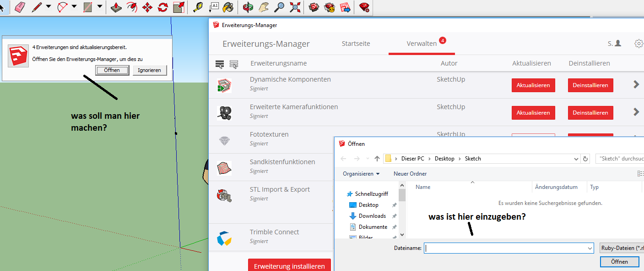644x271 pixels.
Task: Open the Verwalten tab
Action: (422, 44)
